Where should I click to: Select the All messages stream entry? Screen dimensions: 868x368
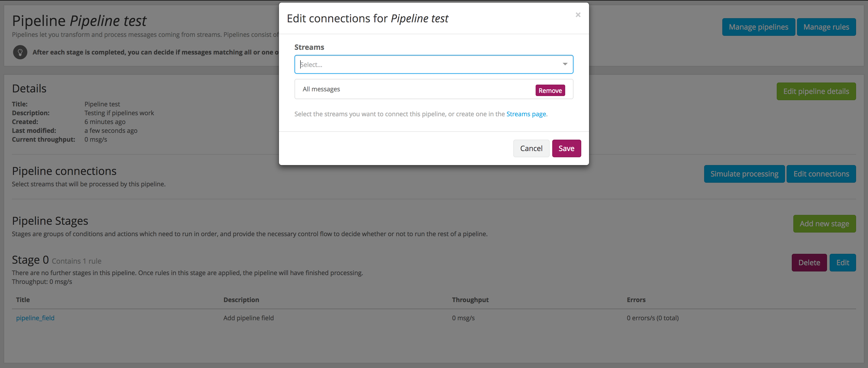click(321, 89)
